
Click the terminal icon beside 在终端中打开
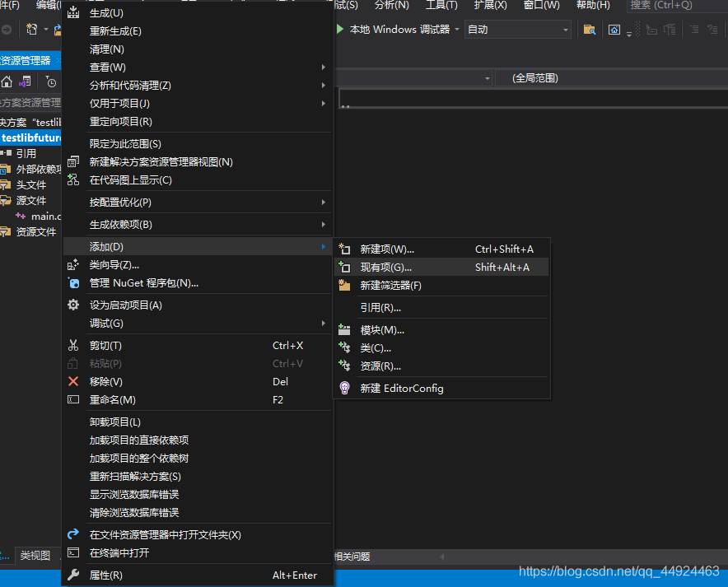click(x=73, y=552)
